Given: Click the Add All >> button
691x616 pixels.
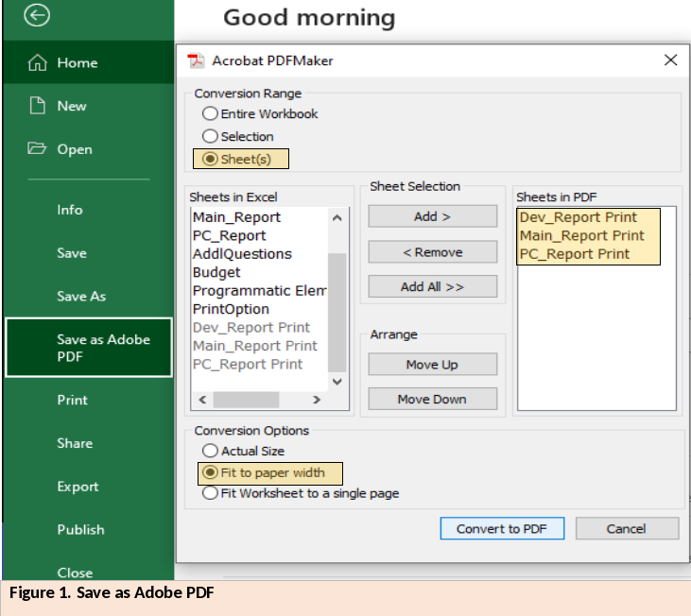Looking at the screenshot, I should point(432,286).
